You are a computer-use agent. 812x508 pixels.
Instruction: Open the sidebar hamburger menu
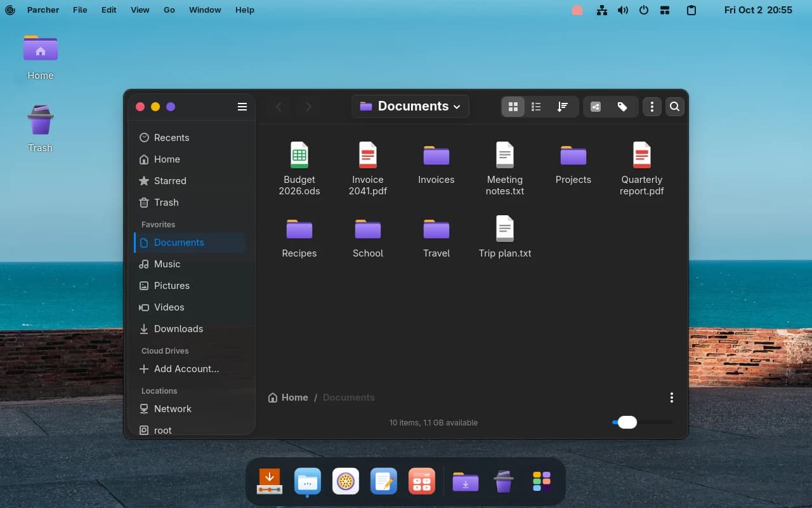(x=242, y=107)
